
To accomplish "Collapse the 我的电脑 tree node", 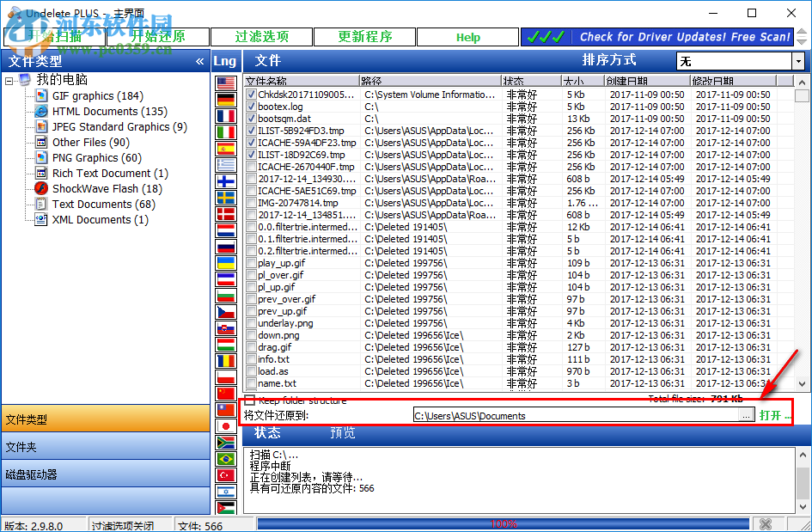I will click(9, 79).
